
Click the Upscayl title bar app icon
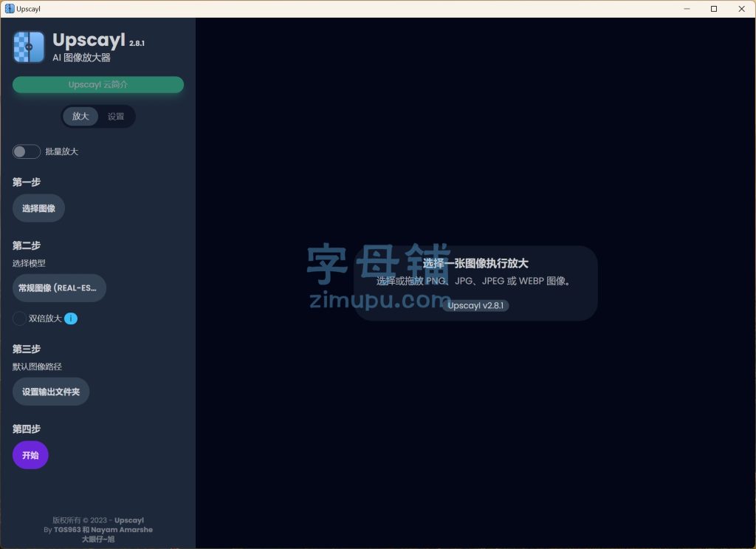tap(9, 9)
